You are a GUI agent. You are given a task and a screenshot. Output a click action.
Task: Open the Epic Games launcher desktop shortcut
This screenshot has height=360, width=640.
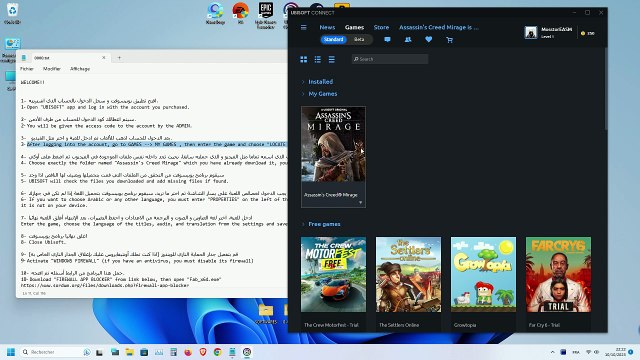[266, 15]
